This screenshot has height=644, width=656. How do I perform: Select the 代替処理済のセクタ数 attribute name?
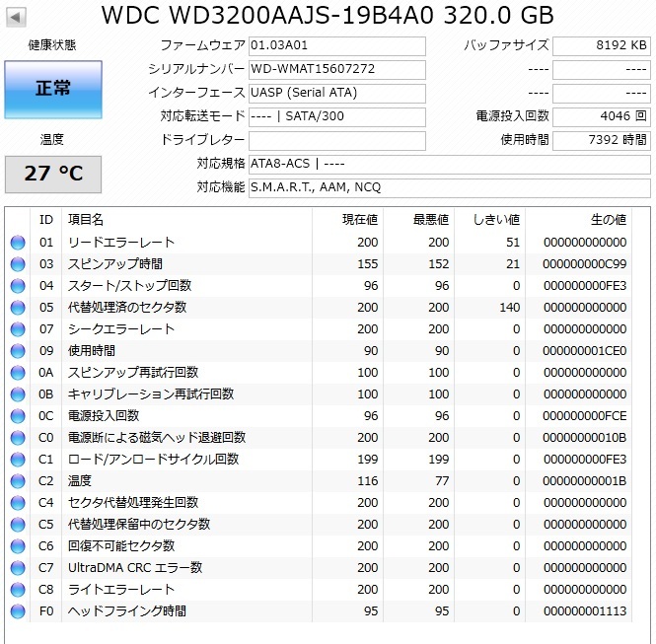pos(127,308)
